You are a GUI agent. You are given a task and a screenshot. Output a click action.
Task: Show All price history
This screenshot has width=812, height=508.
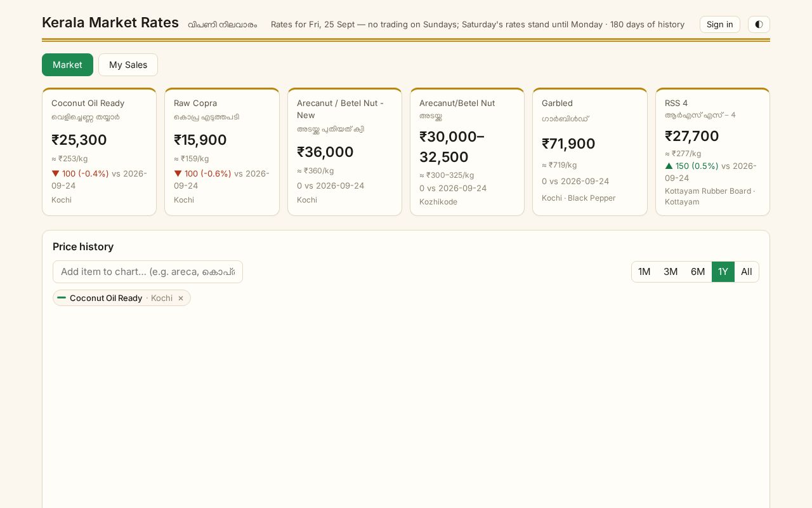click(x=747, y=272)
